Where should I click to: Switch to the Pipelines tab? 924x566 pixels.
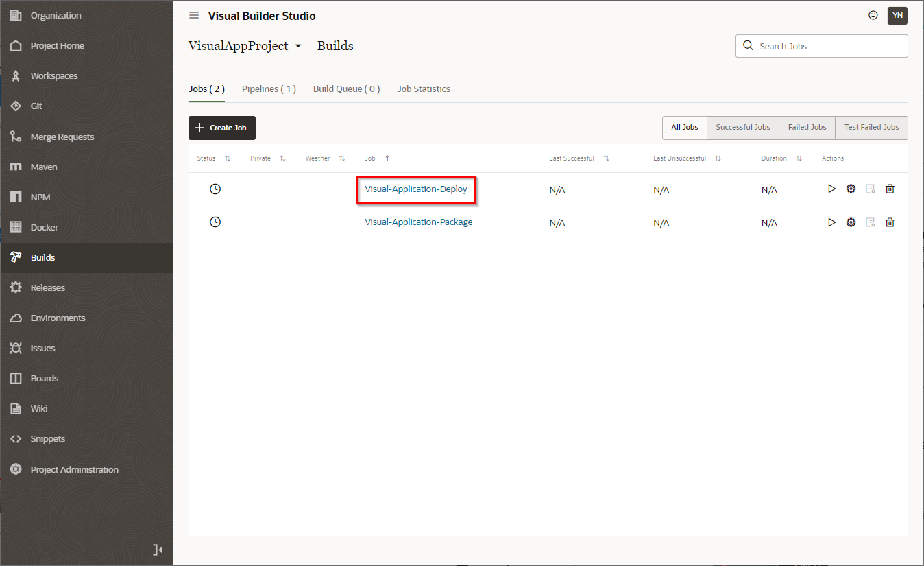(269, 89)
